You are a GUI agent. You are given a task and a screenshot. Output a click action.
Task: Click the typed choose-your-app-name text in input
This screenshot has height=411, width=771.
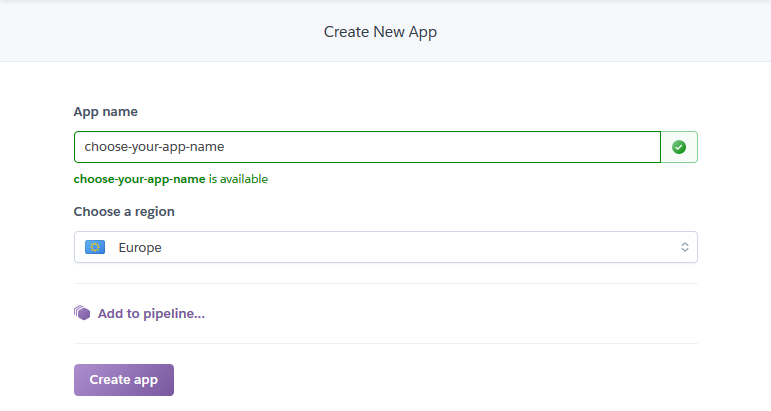tap(154, 147)
